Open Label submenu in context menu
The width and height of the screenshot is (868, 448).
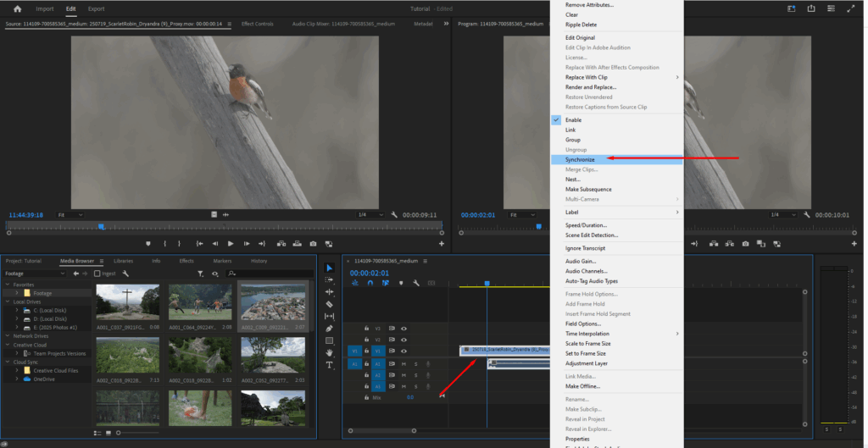coord(617,212)
